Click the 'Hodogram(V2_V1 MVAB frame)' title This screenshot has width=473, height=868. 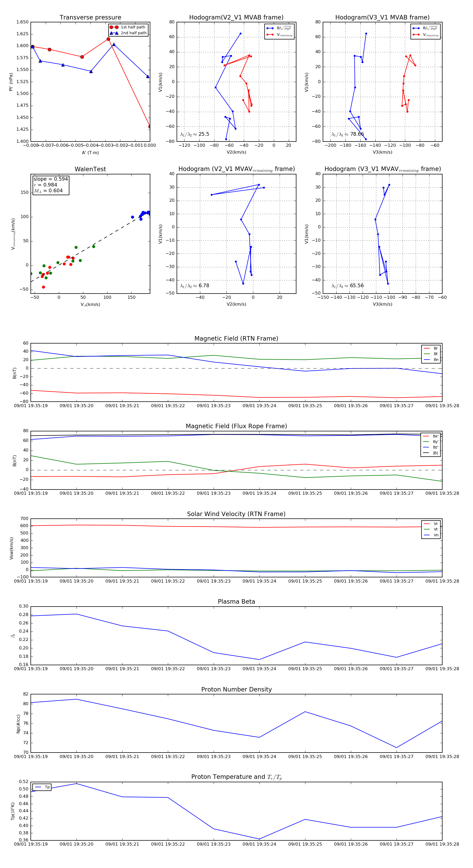pyautogui.click(x=236, y=18)
